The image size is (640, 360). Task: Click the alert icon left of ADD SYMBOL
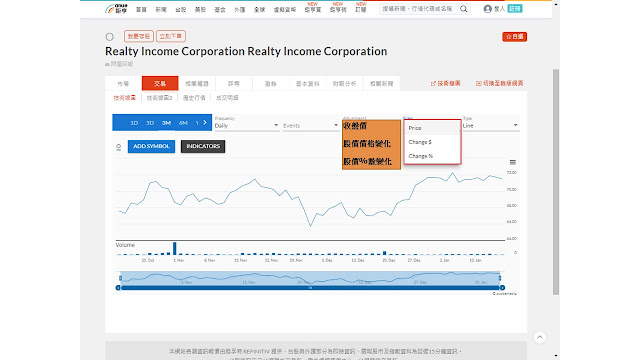tap(118, 147)
